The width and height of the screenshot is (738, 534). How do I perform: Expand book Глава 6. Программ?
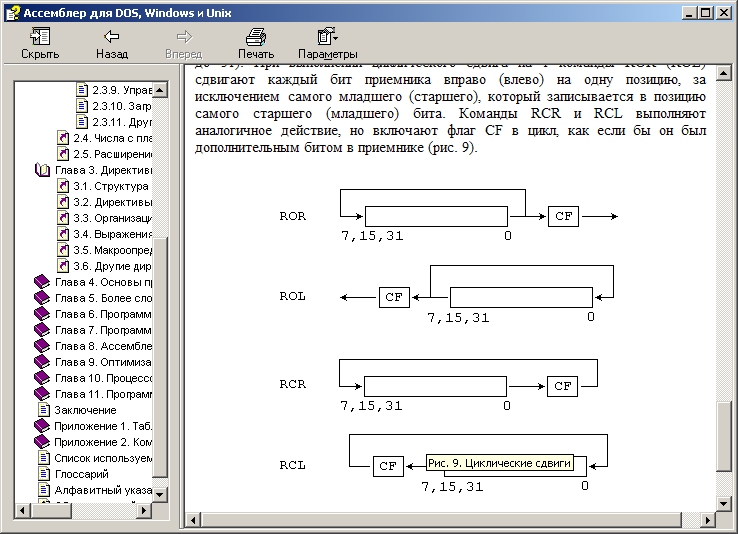42,314
